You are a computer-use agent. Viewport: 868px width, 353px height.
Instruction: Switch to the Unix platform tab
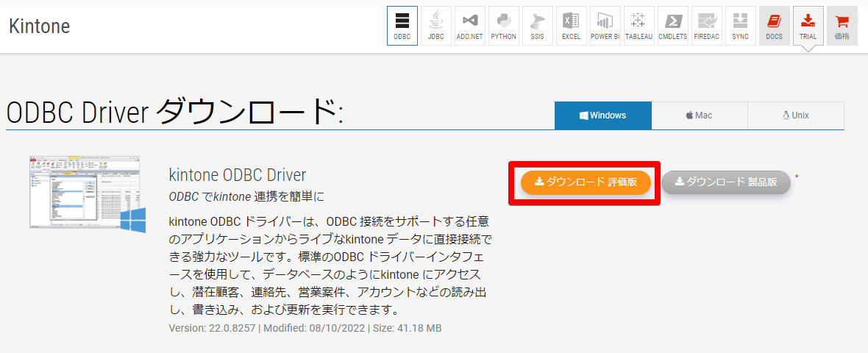tap(795, 115)
